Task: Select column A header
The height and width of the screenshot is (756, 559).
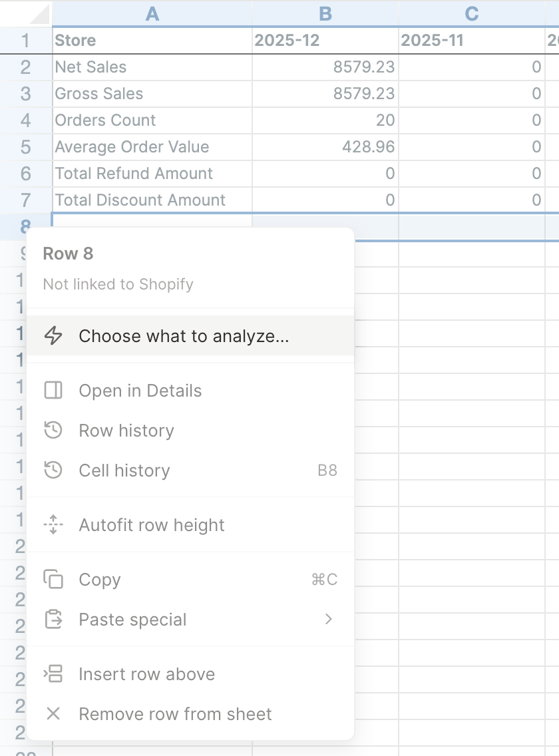Action: click(152, 13)
